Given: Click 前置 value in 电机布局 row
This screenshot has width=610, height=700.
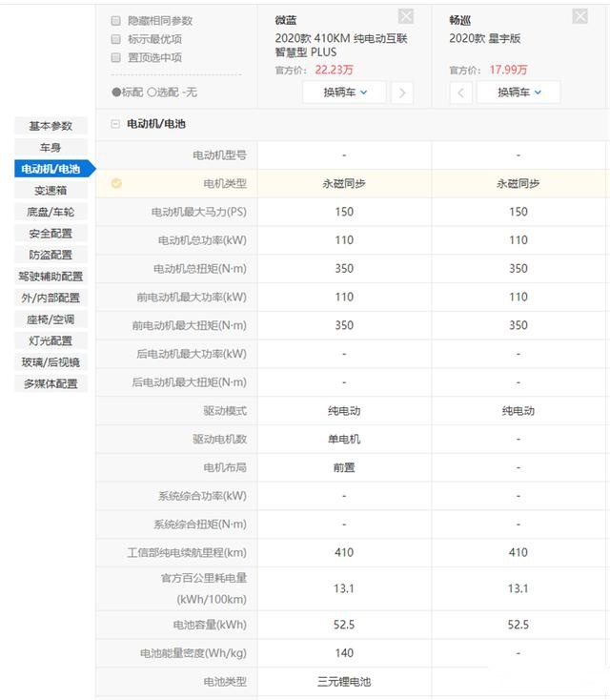Looking at the screenshot, I should point(344,467).
